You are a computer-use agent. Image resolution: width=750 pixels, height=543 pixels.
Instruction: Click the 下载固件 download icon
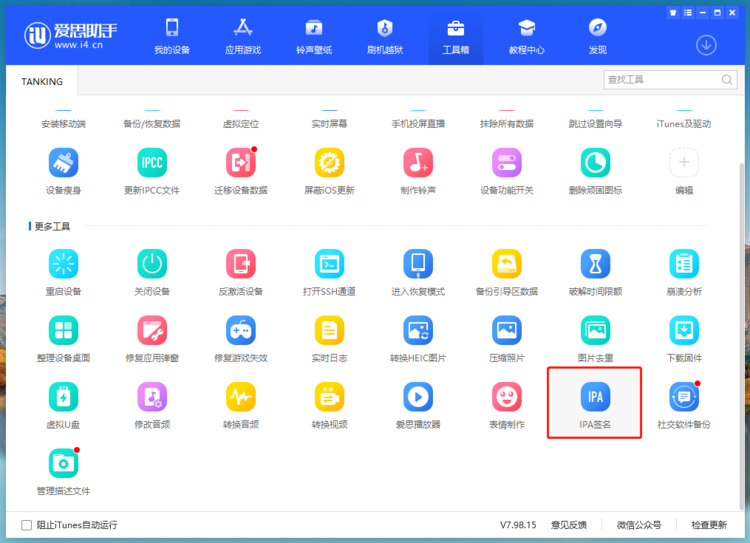click(x=684, y=330)
